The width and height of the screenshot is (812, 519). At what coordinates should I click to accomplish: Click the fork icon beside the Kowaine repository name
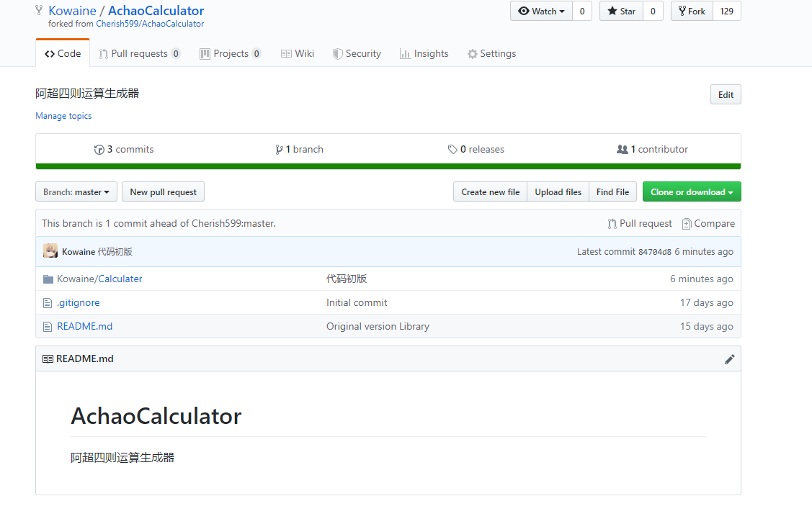[39, 10]
